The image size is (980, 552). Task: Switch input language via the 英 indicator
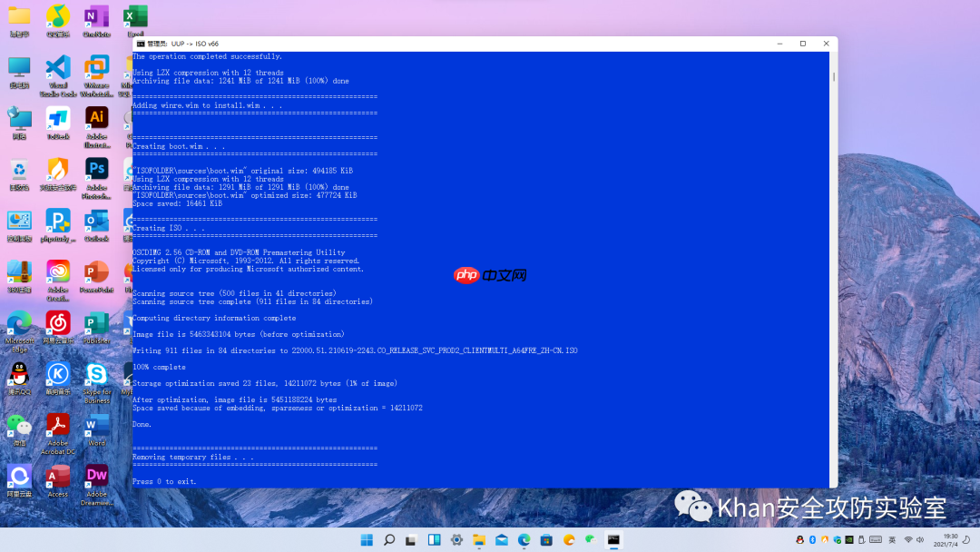pyautogui.click(x=892, y=539)
